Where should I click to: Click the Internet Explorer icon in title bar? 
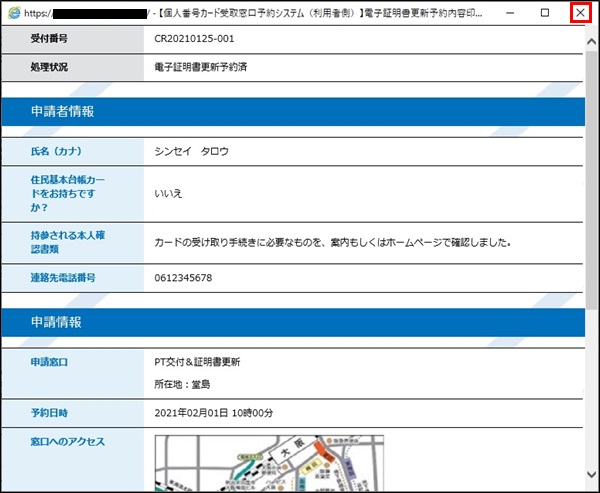pos(14,14)
